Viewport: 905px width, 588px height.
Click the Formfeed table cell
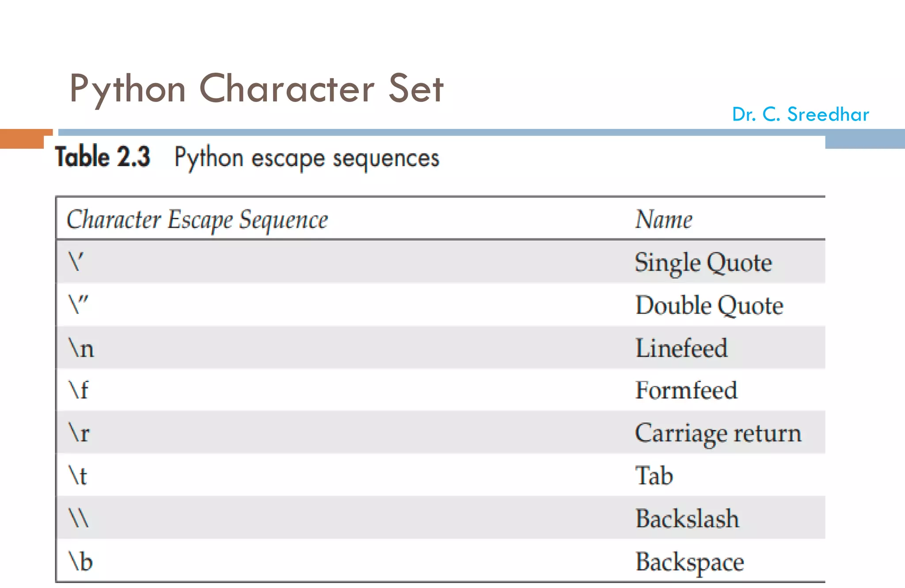[686, 391]
